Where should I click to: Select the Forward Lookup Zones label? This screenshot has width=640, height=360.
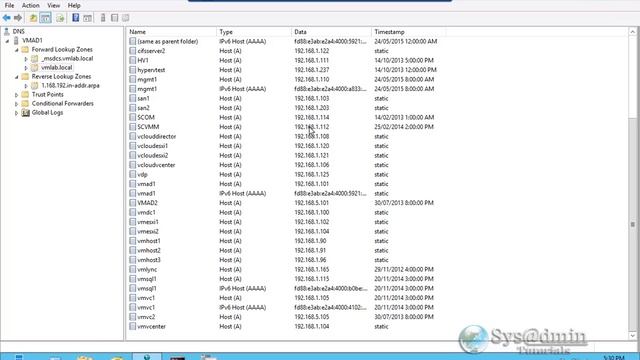click(62, 49)
